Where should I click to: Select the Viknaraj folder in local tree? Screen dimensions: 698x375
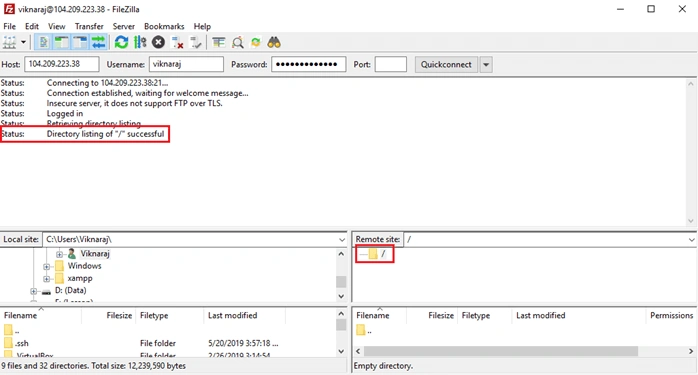tap(95, 253)
